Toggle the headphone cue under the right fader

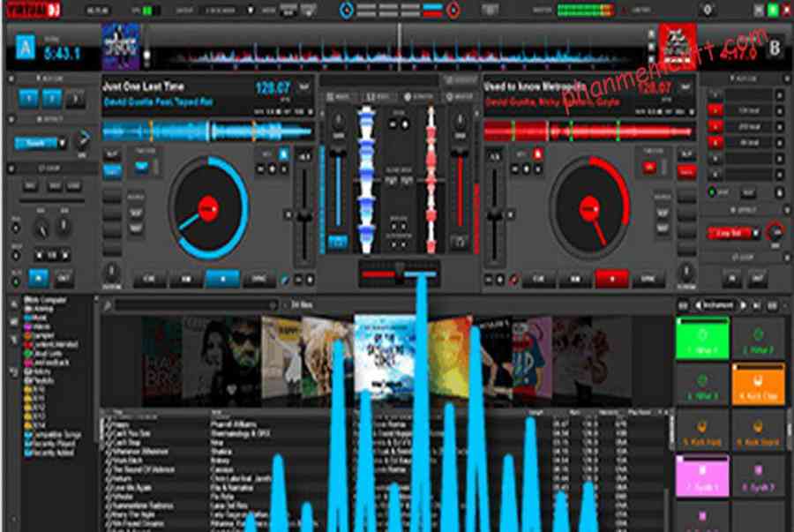tap(460, 243)
